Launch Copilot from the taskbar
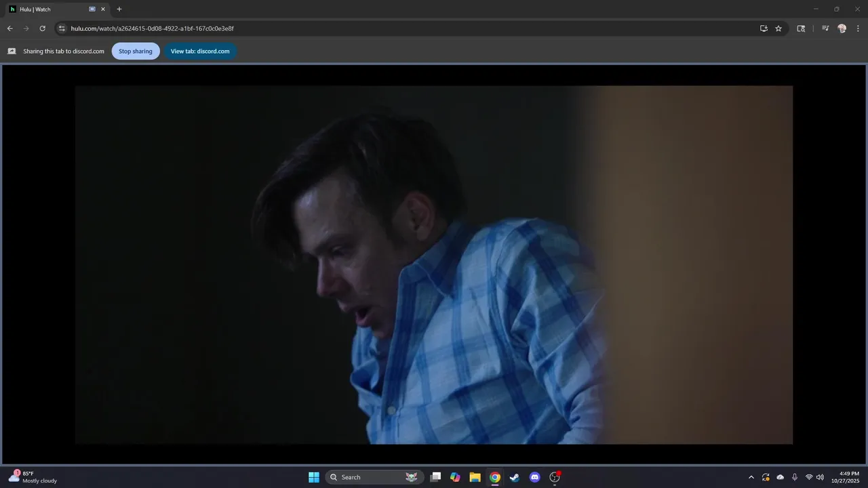Viewport: 868px width, 488px height. [456, 477]
